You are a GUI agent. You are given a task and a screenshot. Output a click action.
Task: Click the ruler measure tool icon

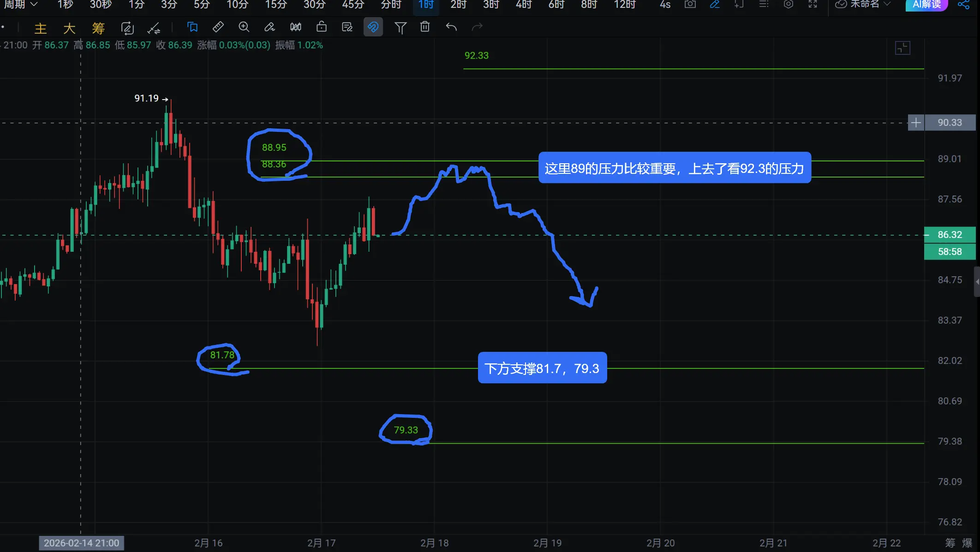[218, 27]
